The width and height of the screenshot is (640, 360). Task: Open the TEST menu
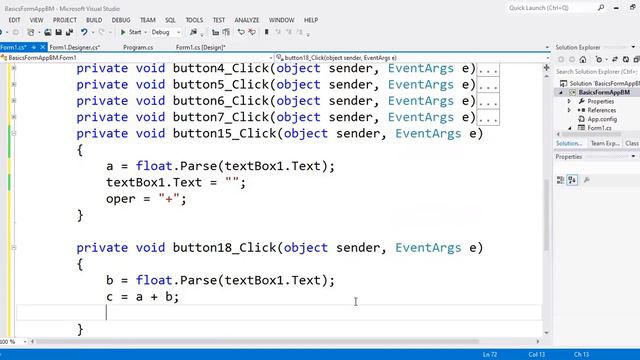219,20
